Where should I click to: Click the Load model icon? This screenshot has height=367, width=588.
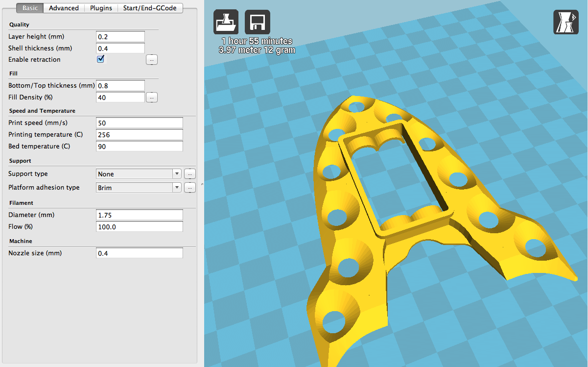[x=226, y=22]
